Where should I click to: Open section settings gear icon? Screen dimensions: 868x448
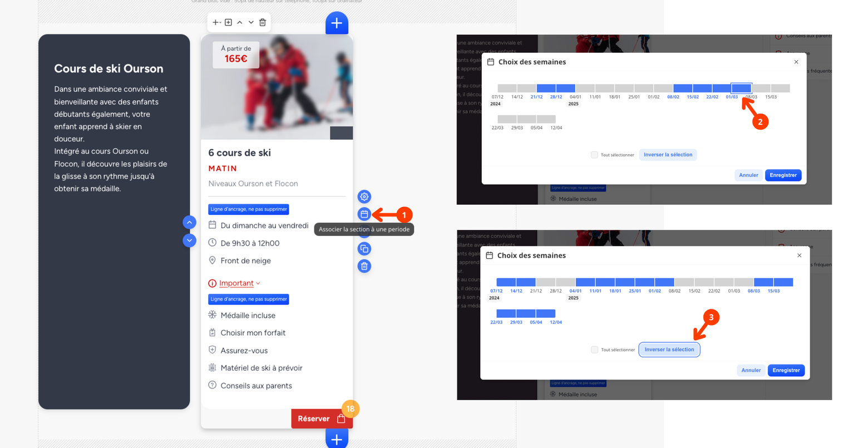tap(364, 196)
